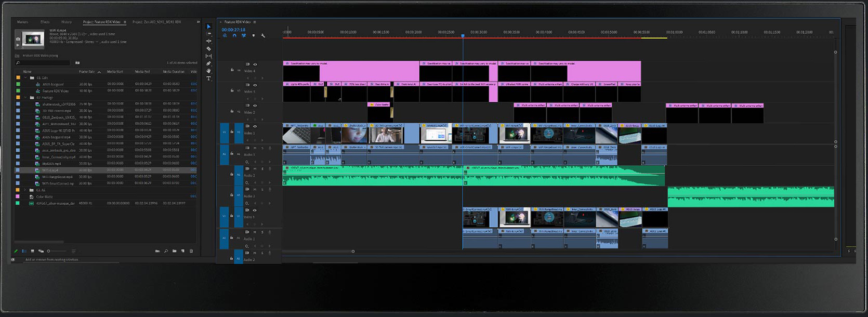This screenshot has width=868, height=317.
Task: Click the 00:00:27:18 playhead timecode
Action: pos(233,30)
